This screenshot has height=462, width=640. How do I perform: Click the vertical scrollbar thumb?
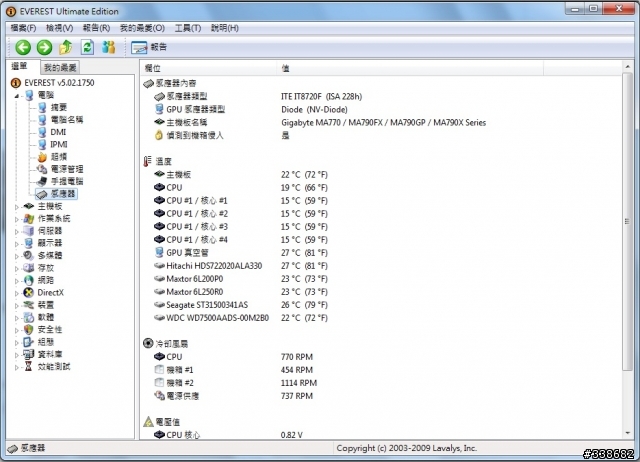(x=627, y=222)
